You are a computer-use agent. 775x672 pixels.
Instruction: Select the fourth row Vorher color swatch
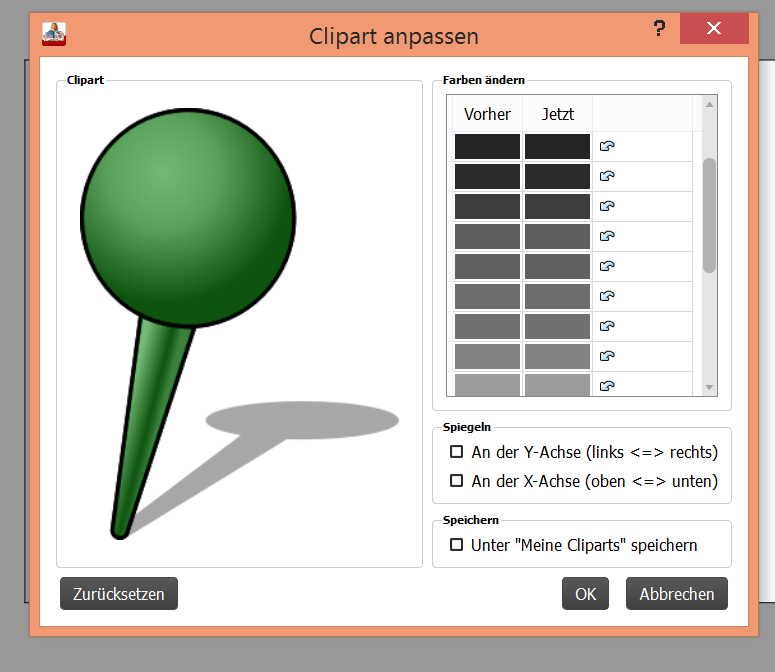487,236
